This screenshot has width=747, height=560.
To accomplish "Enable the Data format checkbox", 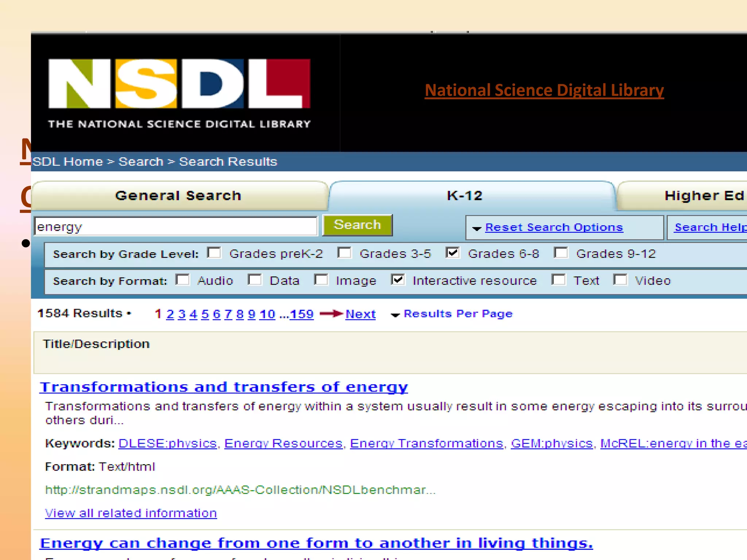I will click(255, 280).
